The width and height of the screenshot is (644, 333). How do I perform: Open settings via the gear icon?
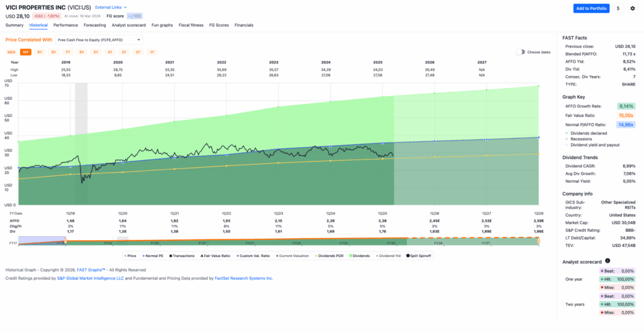633,8
